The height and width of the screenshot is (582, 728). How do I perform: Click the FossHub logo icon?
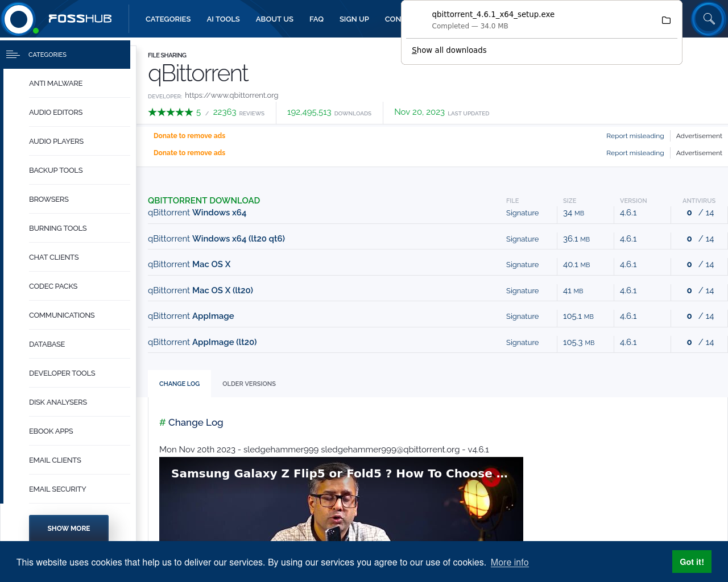[19, 19]
